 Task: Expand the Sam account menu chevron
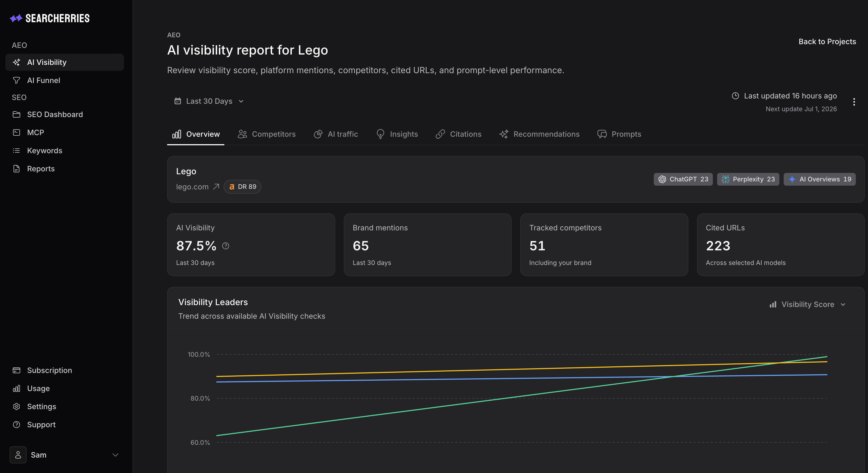coord(115,455)
